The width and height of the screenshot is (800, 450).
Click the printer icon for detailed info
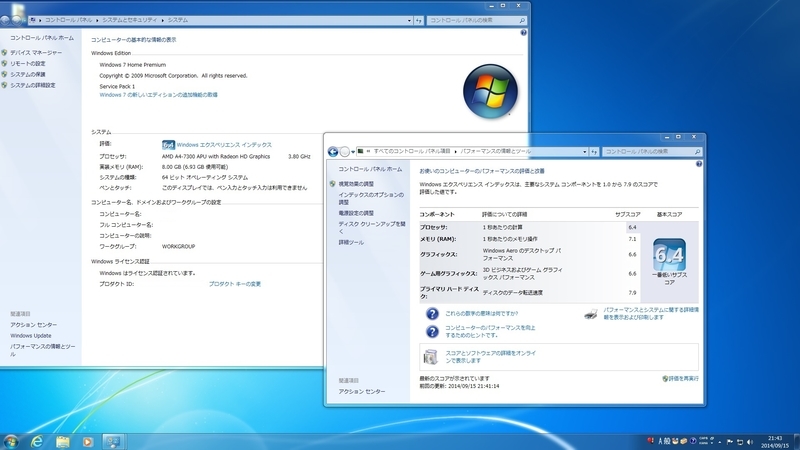590,314
